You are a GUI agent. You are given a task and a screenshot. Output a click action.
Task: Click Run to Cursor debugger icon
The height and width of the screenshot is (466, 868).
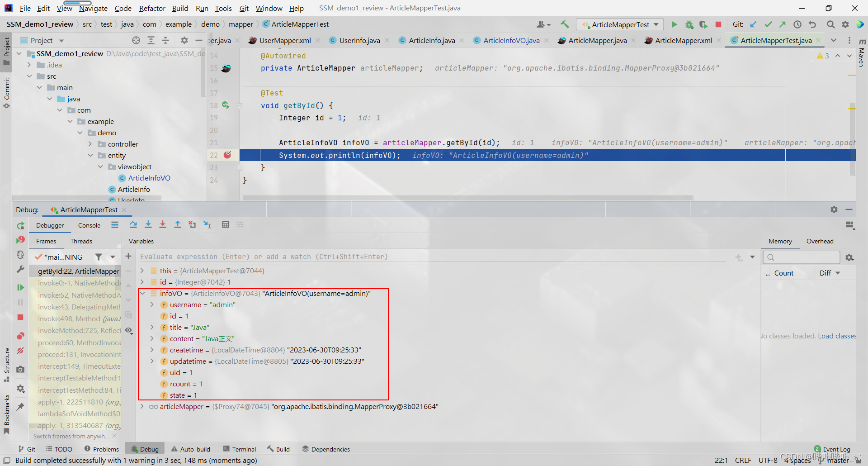[x=208, y=224]
